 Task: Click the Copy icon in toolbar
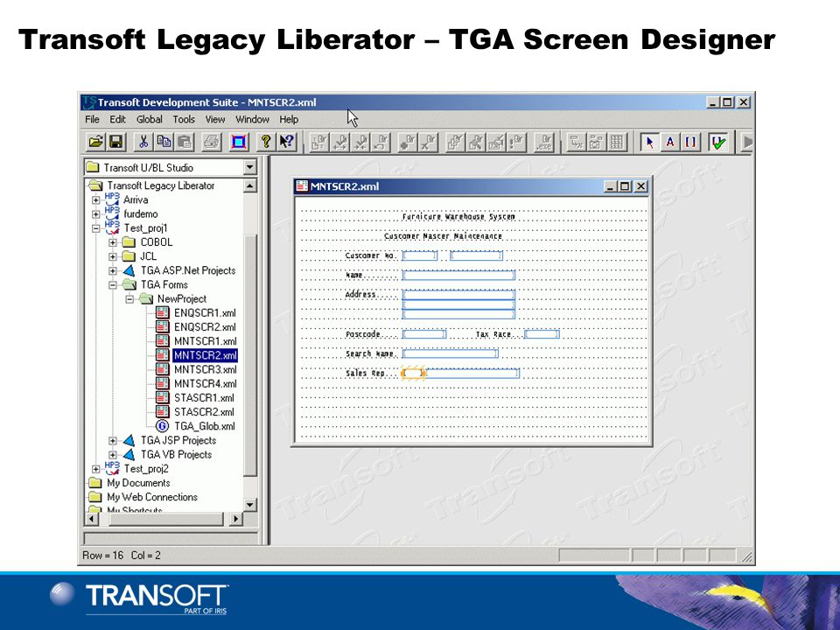coord(164,142)
